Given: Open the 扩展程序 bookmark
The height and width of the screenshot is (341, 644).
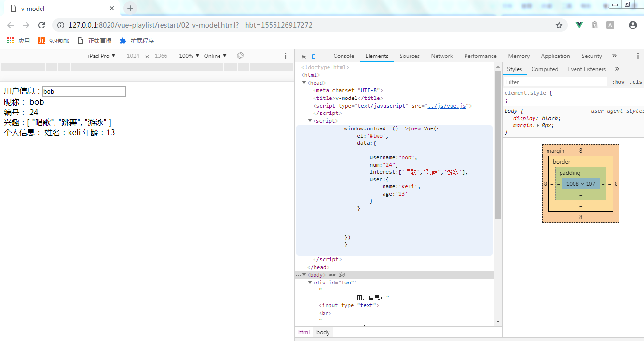Looking at the screenshot, I should click(137, 41).
